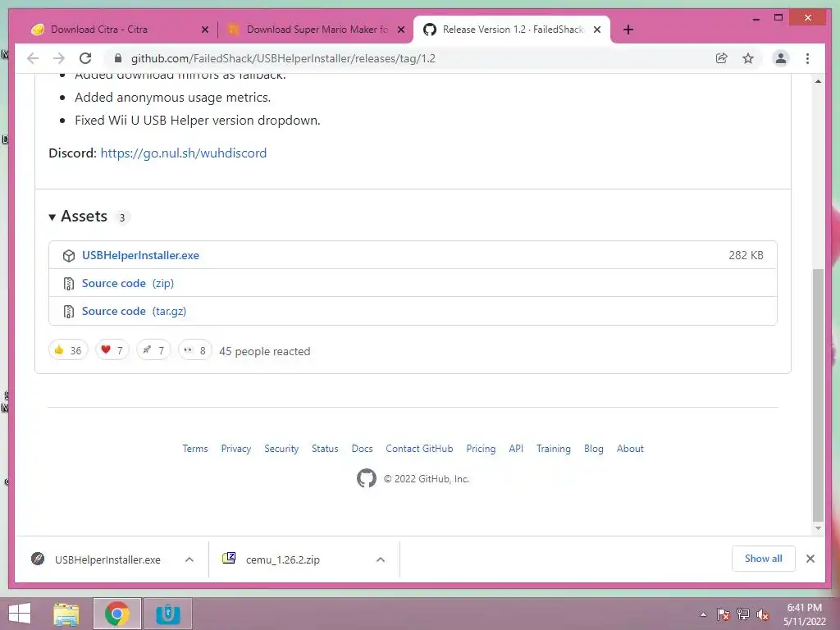The width and height of the screenshot is (840, 630).
Task: Select the Release Version 1.2 FailedShack tab
Action: (x=512, y=30)
